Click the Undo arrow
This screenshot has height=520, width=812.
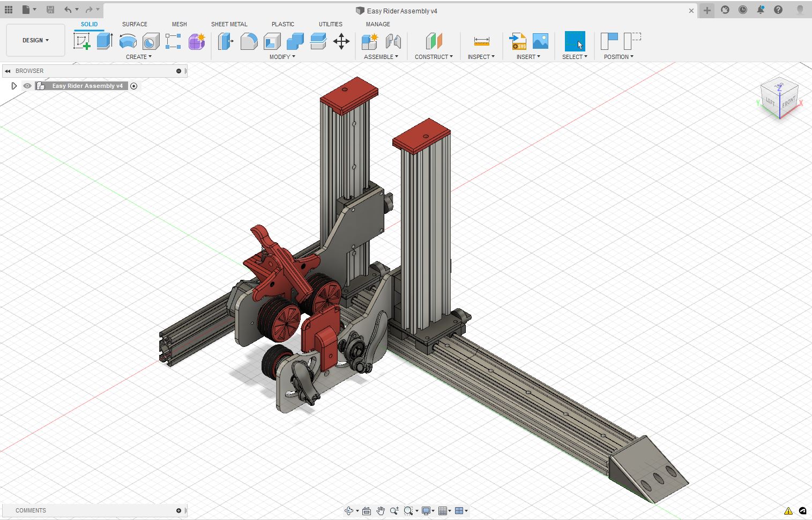point(68,10)
